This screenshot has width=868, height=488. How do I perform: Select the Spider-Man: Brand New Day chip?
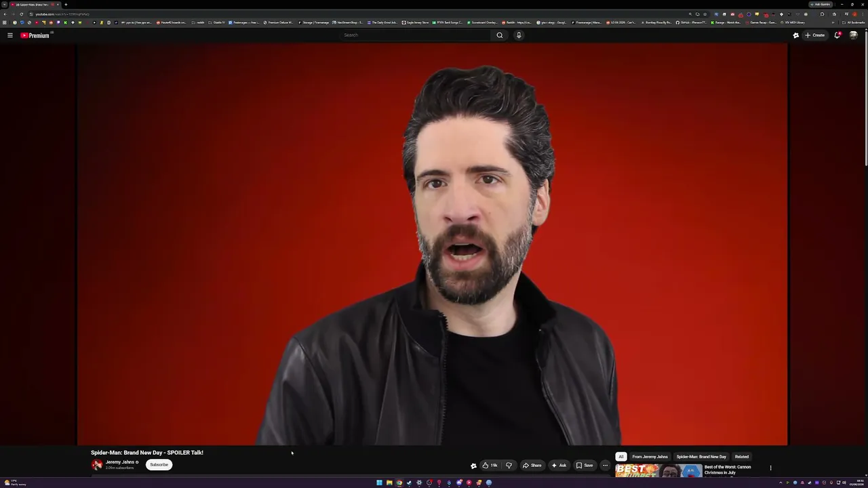coord(701,457)
